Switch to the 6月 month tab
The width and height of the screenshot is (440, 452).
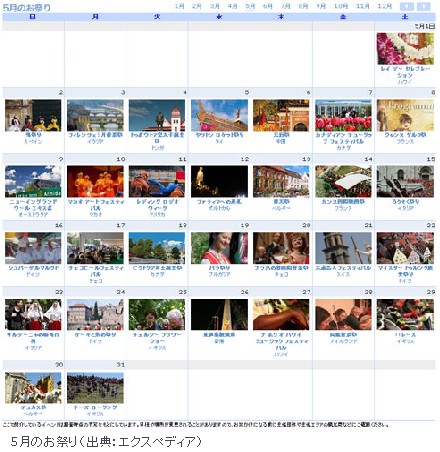point(268,6)
